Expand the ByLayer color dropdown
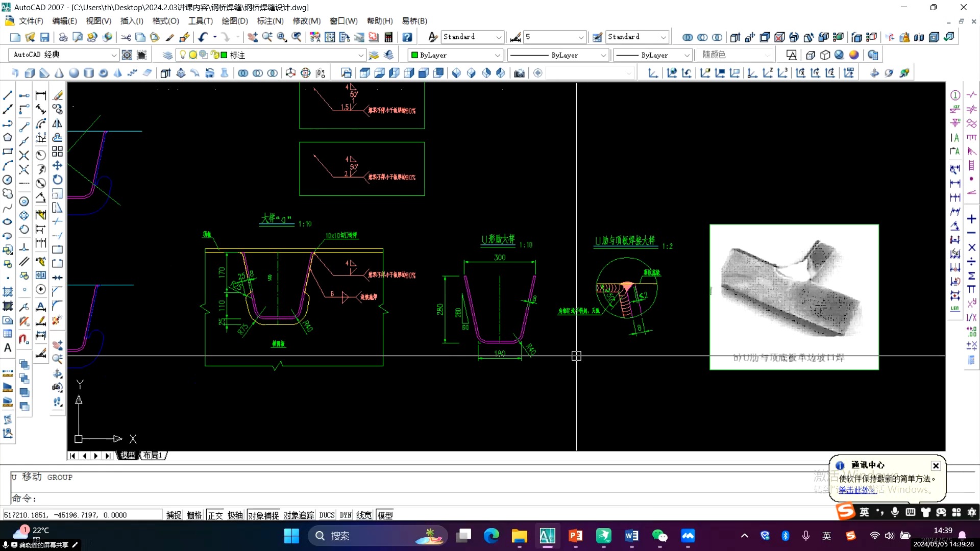The height and width of the screenshot is (551, 980). click(x=497, y=55)
